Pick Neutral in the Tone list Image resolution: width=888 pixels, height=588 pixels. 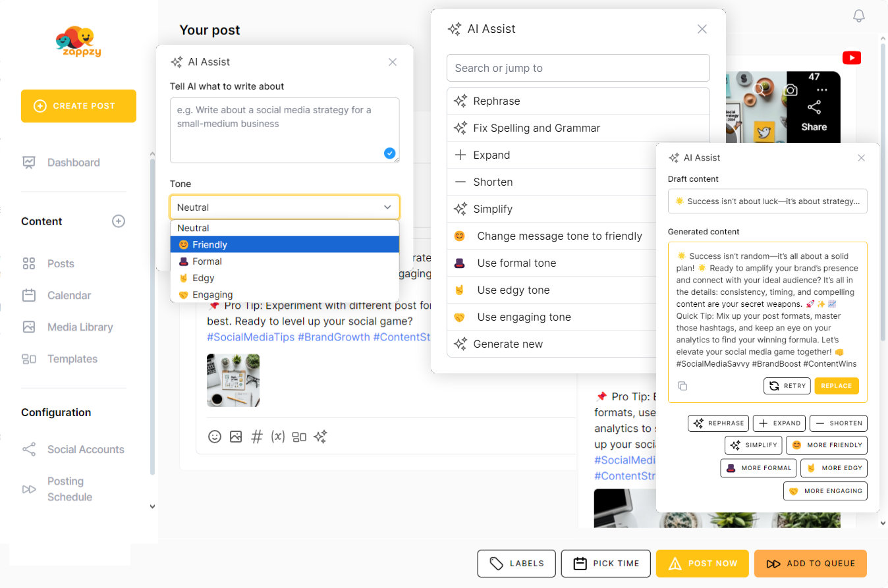[285, 228]
